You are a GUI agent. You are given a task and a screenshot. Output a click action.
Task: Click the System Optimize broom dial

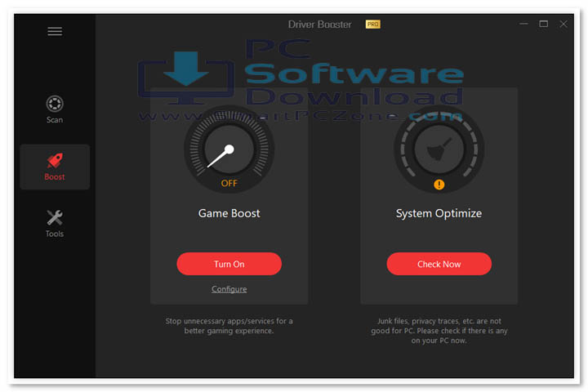(x=439, y=149)
